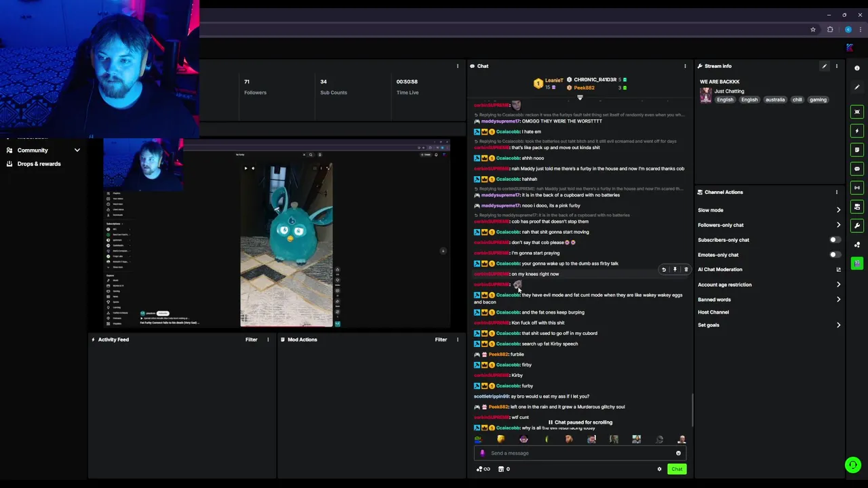Expand Account age restriction settings

click(838, 285)
